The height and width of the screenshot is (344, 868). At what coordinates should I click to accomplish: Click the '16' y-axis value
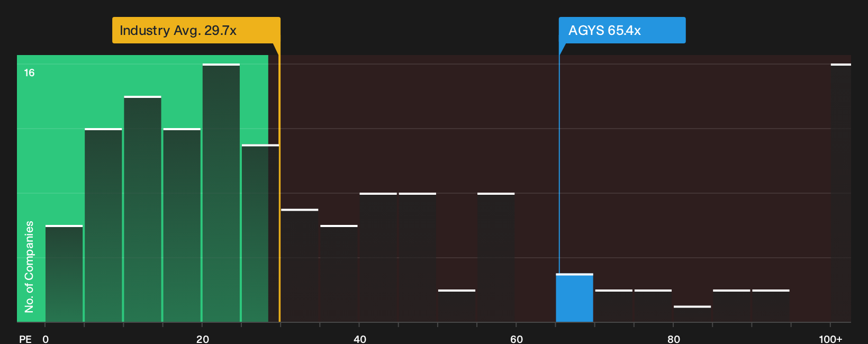[29, 73]
